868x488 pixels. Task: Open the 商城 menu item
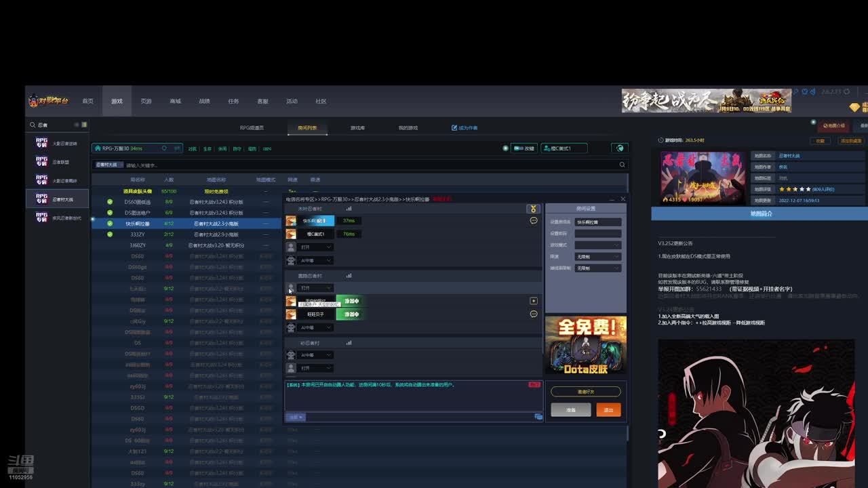[175, 101]
